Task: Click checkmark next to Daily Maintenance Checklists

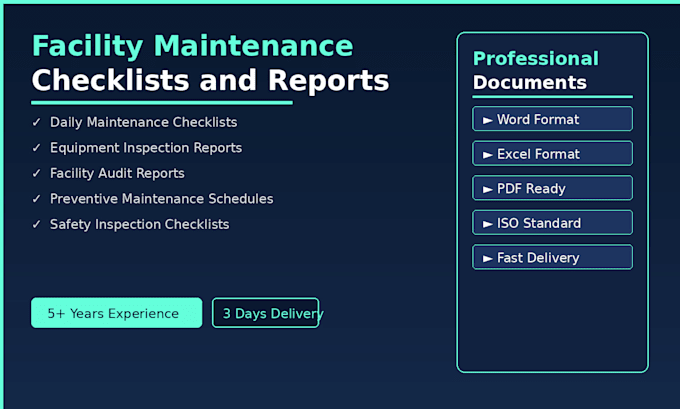Action: click(36, 122)
